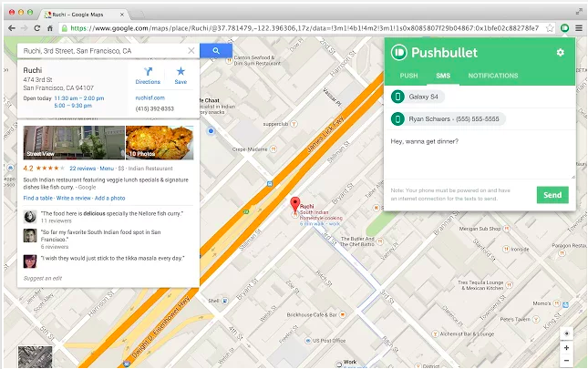Switch to the PUSH tab

tap(408, 76)
